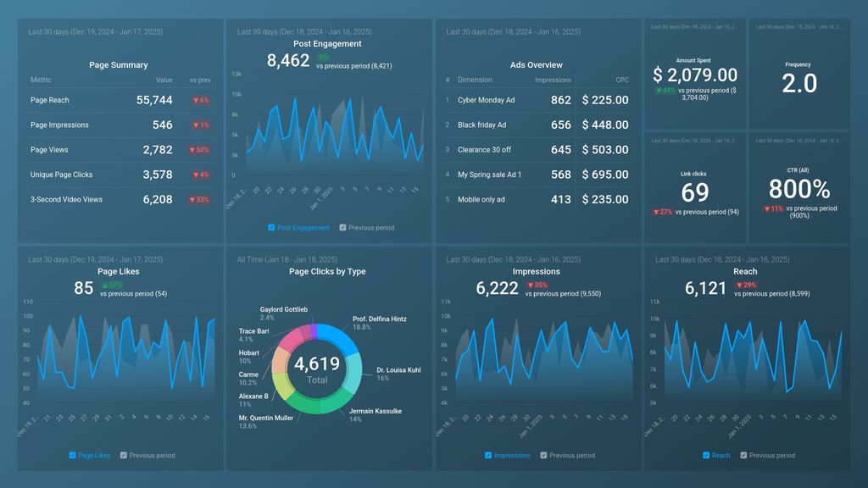Screen dimensions: 868x488
Task: Click the Frequency 2.0 value
Action: point(799,84)
